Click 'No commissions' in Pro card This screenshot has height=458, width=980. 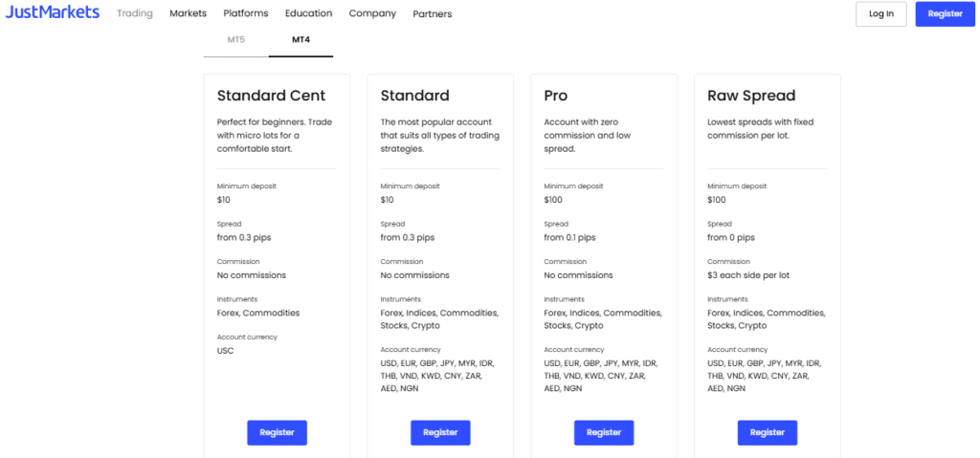coord(578,275)
